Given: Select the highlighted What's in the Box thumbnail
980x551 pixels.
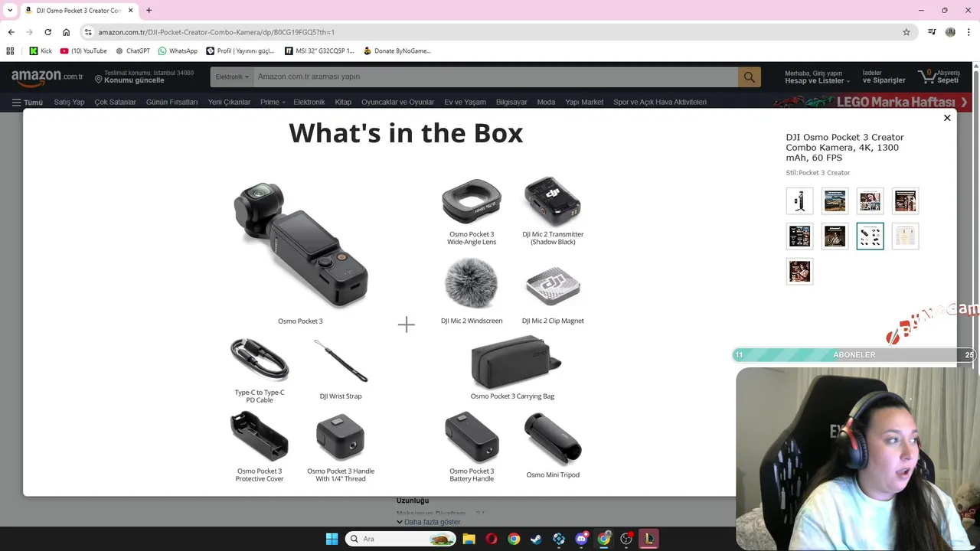Looking at the screenshot, I should click(870, 236).
